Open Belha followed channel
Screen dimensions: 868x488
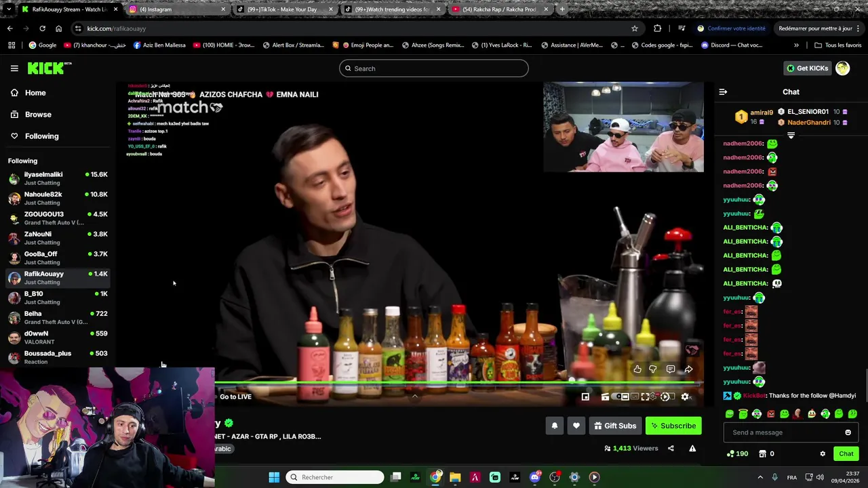click(58, 317)
